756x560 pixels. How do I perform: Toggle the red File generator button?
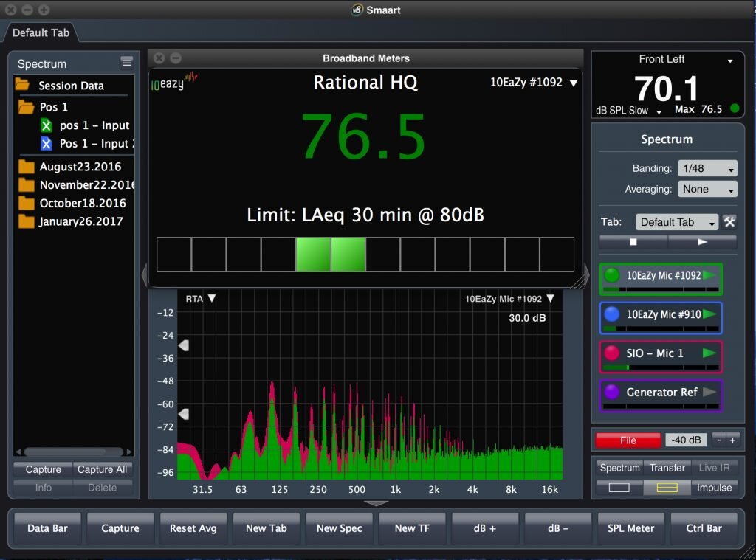(628, 440)
